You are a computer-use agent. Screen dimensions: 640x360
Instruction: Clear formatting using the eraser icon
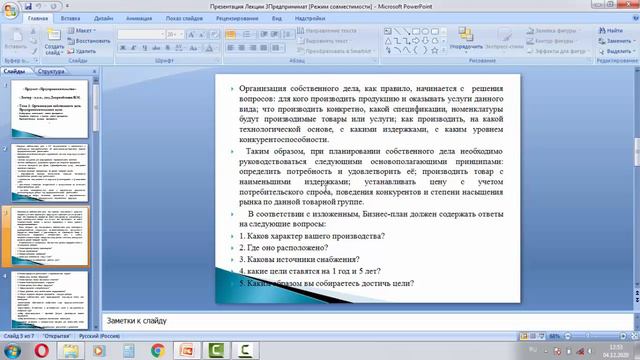coord(214,35)
